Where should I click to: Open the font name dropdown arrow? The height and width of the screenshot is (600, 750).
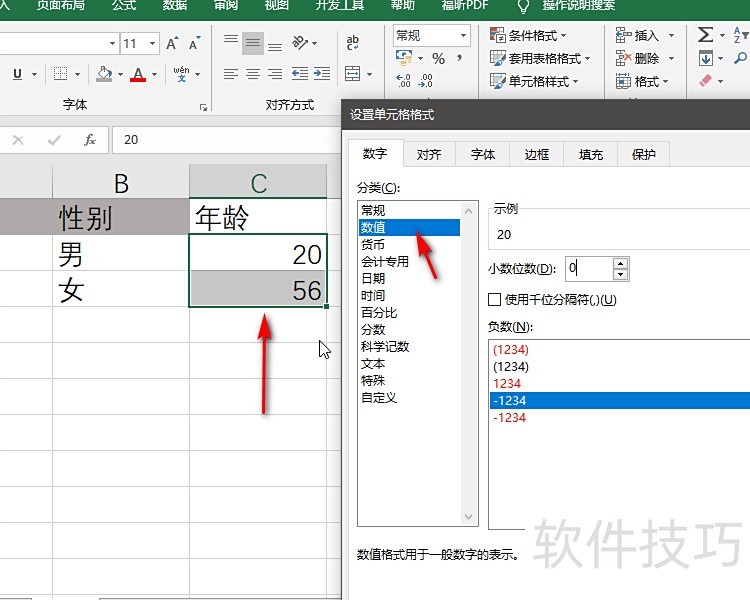pos(112,44)
